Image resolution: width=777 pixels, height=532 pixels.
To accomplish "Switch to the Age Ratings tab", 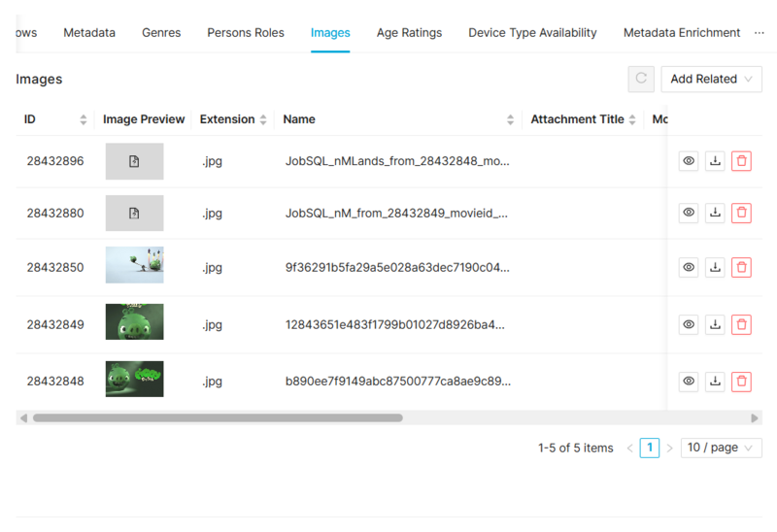I will [x=409, y=32].
